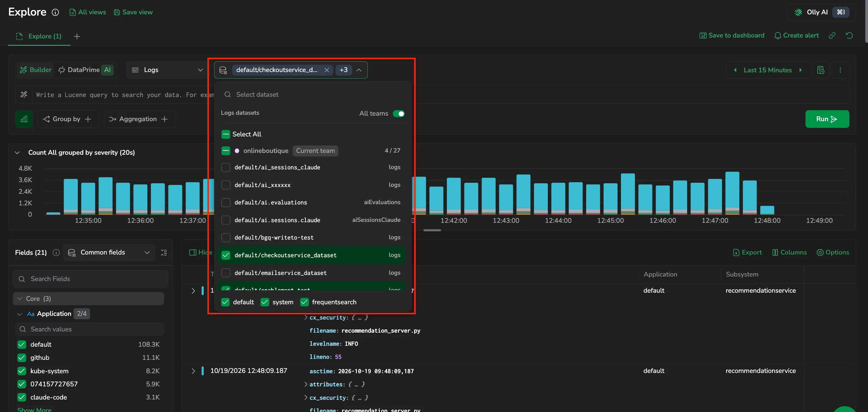This screenshot has width=868, height=412.
Task: Collapse the dataset selector dropdown
Action: click(359, 70)
